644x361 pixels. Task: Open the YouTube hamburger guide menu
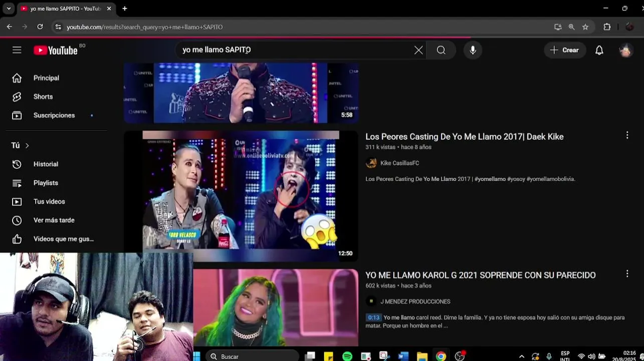pyautogui.click(x=17, y=50)
